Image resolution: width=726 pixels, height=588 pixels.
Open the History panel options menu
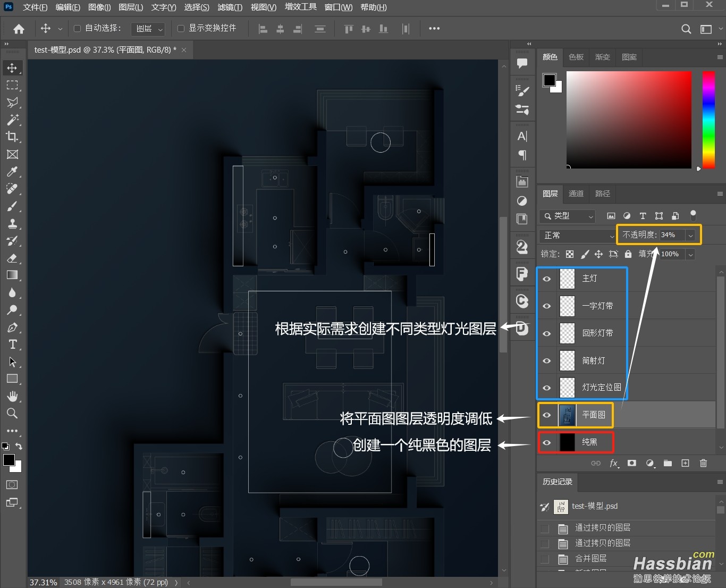(720, 482)
